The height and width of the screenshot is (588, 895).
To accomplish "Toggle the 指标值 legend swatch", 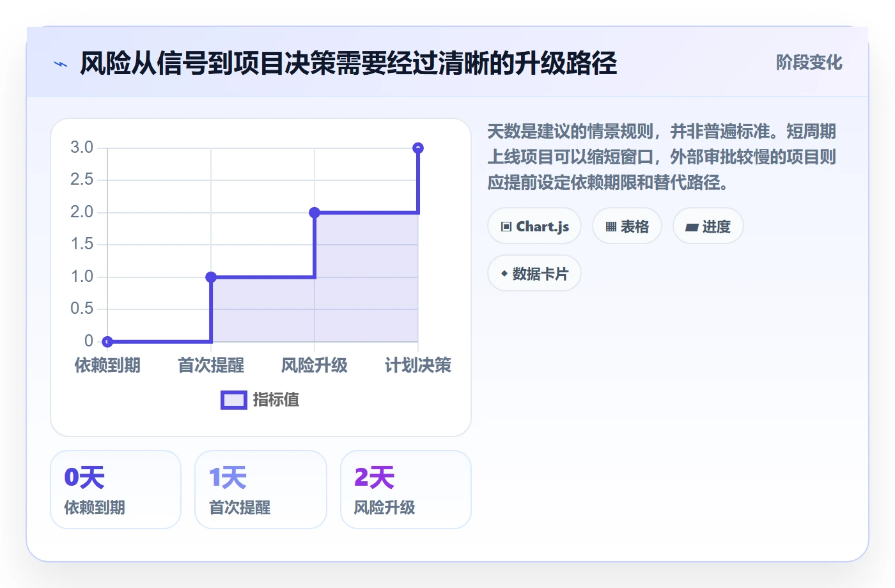I will coord(234,400).
